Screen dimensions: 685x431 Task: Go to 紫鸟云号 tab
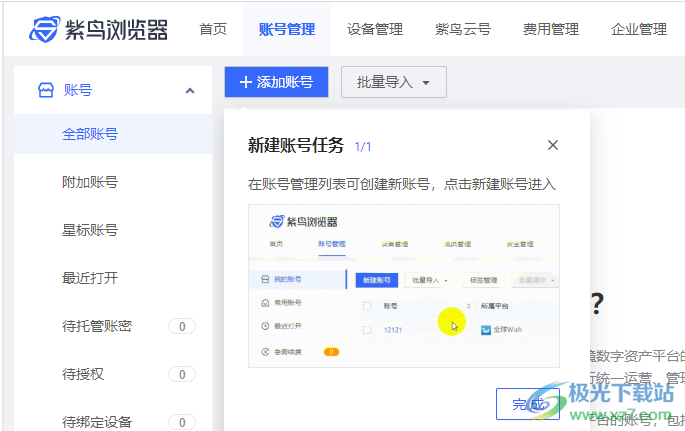pos(463,29)
